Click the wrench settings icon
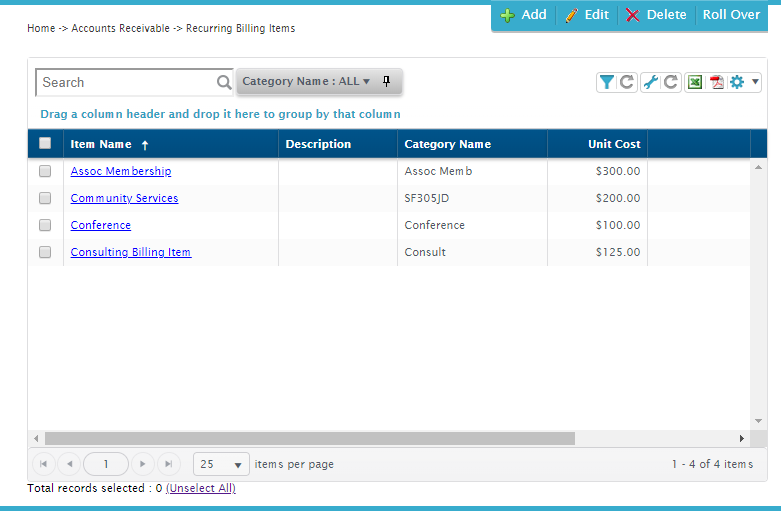The image size is (781, 511). pyautogui.click(x=650, y=83)
